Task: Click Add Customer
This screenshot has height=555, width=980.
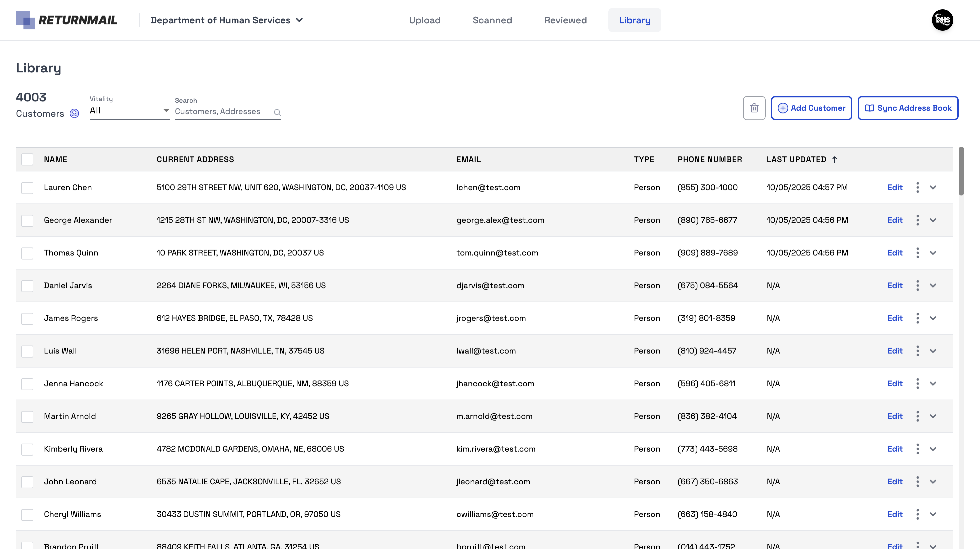Action: (812, 108)
